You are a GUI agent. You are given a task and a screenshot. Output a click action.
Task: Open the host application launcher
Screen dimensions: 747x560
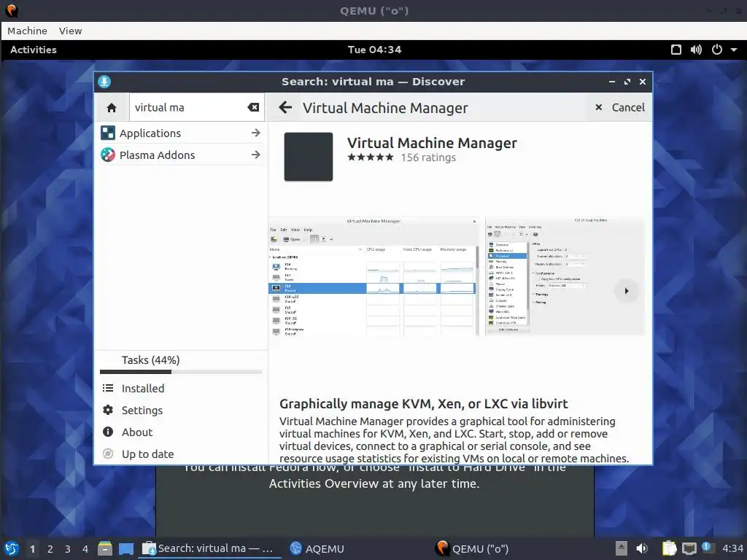click(x=12, y=548)
